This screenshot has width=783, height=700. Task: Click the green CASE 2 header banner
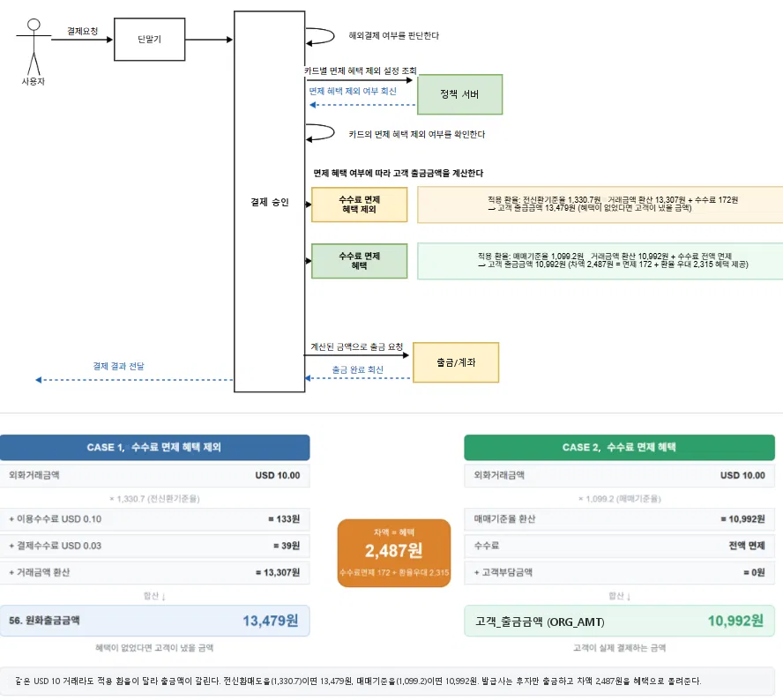[x=619, y=447]
